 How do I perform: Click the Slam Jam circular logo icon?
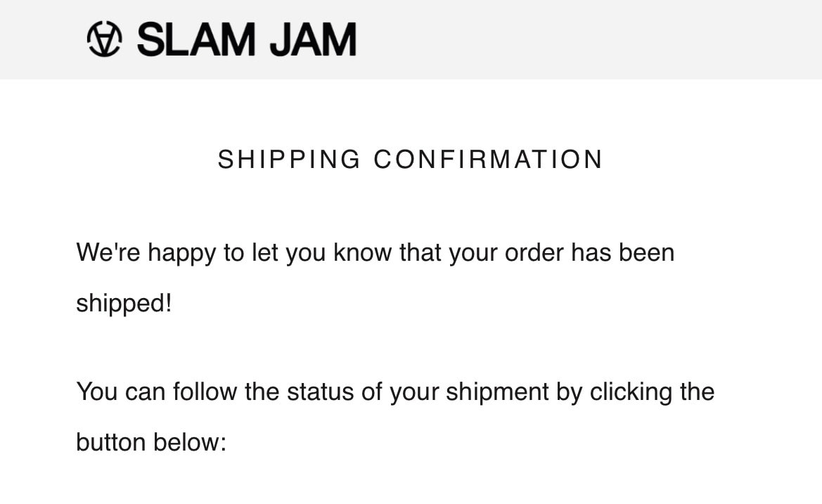[x=104, y=39]
